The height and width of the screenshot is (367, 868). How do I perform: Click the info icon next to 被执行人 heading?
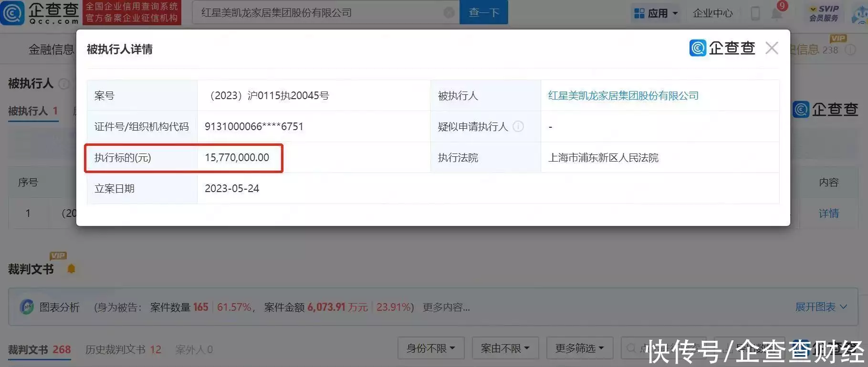pos(63,84)
